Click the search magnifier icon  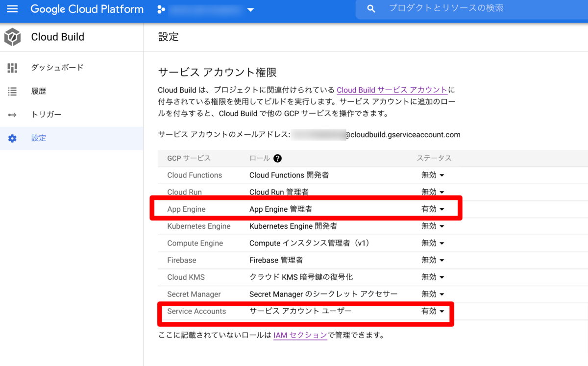(x=371, y=9)
